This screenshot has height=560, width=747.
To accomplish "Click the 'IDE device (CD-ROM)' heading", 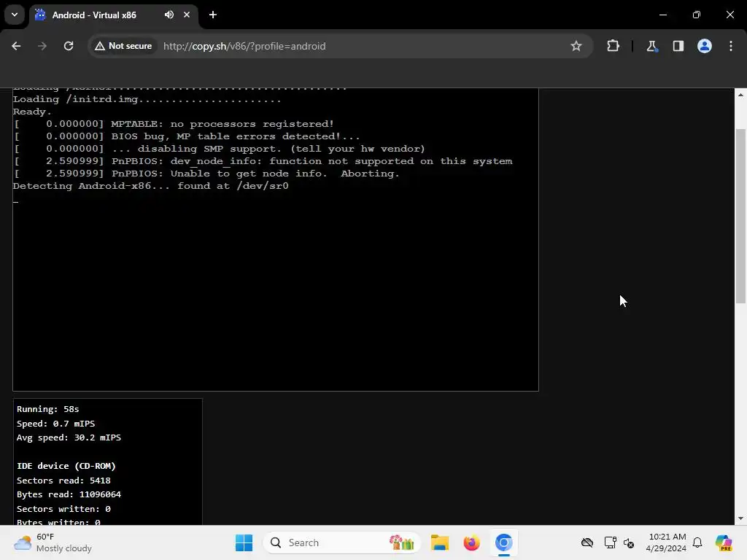I will point(66,466).
